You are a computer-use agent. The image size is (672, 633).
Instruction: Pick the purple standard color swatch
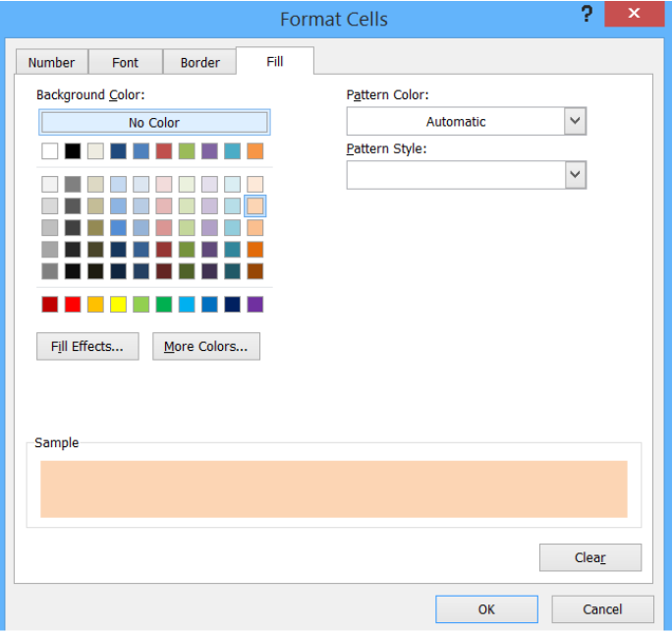tap(254, 305)
